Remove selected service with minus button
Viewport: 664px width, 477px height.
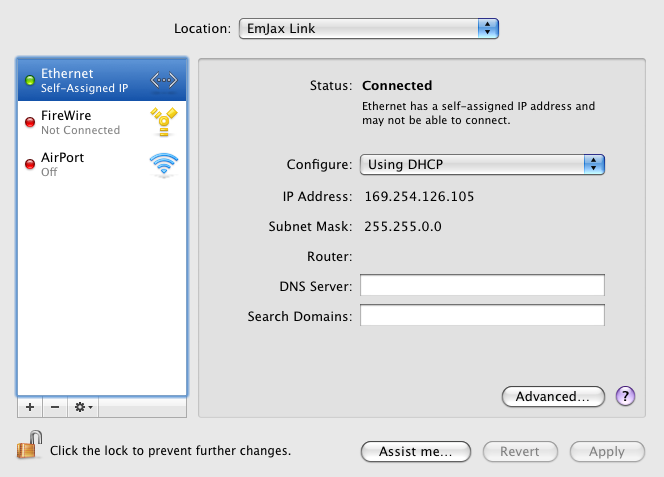coord(55,407)
